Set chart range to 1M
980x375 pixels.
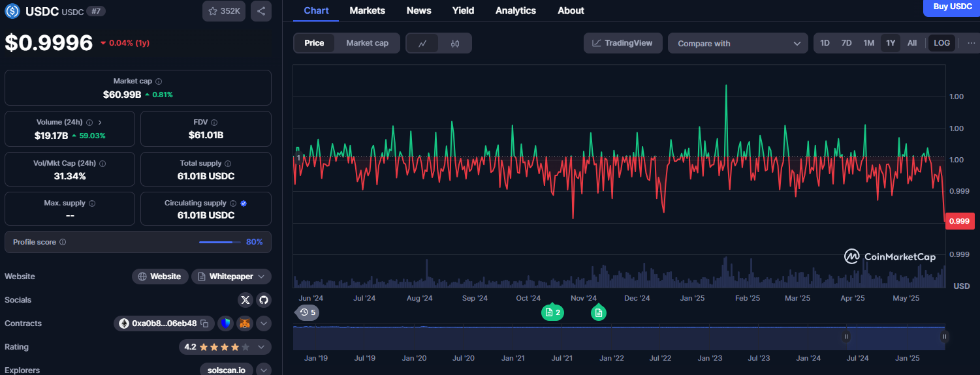click(x=868, y=43)
